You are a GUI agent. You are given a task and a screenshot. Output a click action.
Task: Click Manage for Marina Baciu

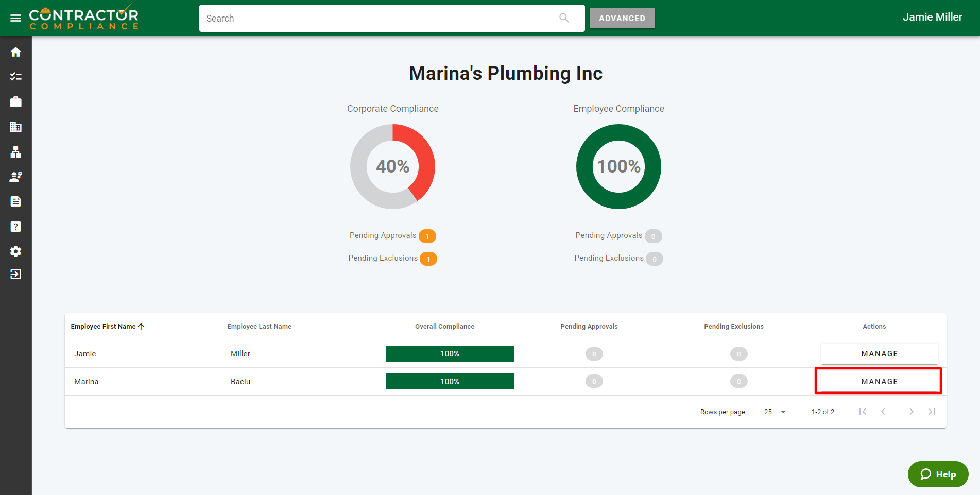pyautogui.click(x=879, y=382)
